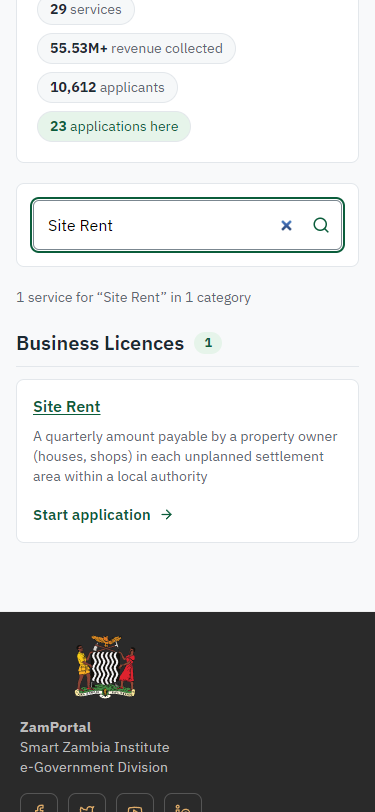Click the arrow beside Start application
This screenshot has height=812, width=375.
click(166, 515)
